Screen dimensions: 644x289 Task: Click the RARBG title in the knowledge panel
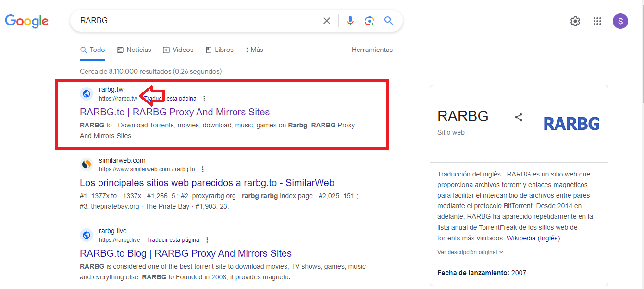coord(463,116)
